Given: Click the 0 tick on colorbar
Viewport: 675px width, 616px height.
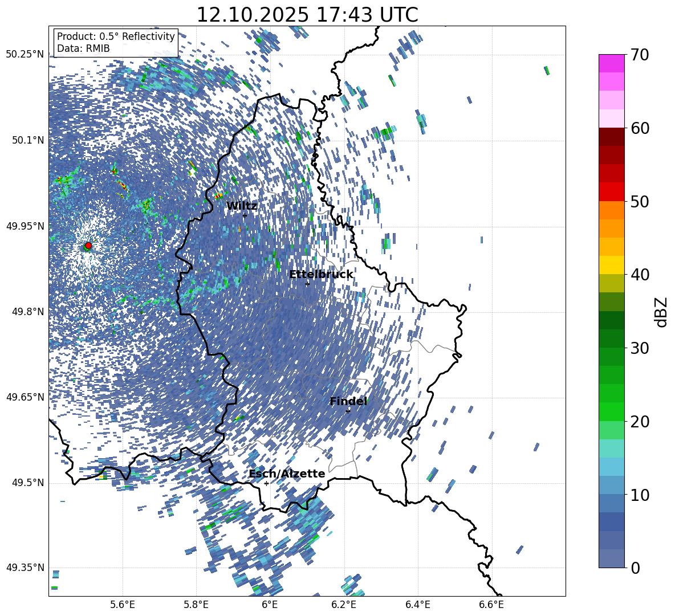Looking at the screenshot, I should click(635, 568).
